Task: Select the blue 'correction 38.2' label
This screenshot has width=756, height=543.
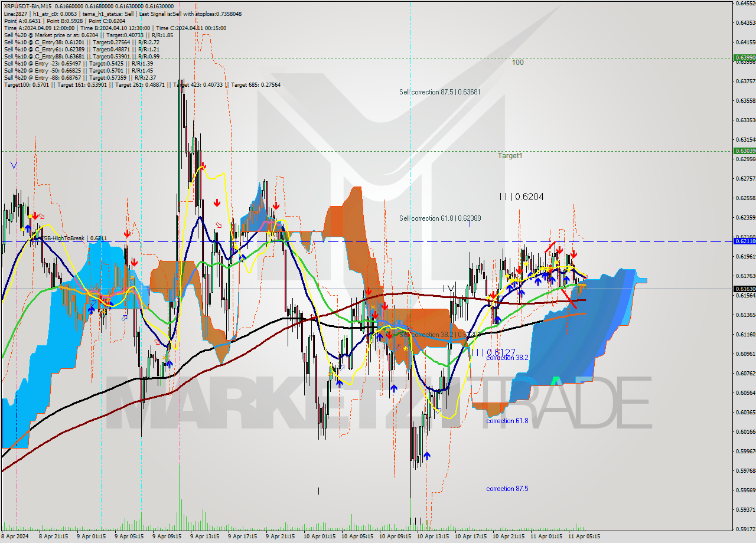Action: [x=507, y=358]
